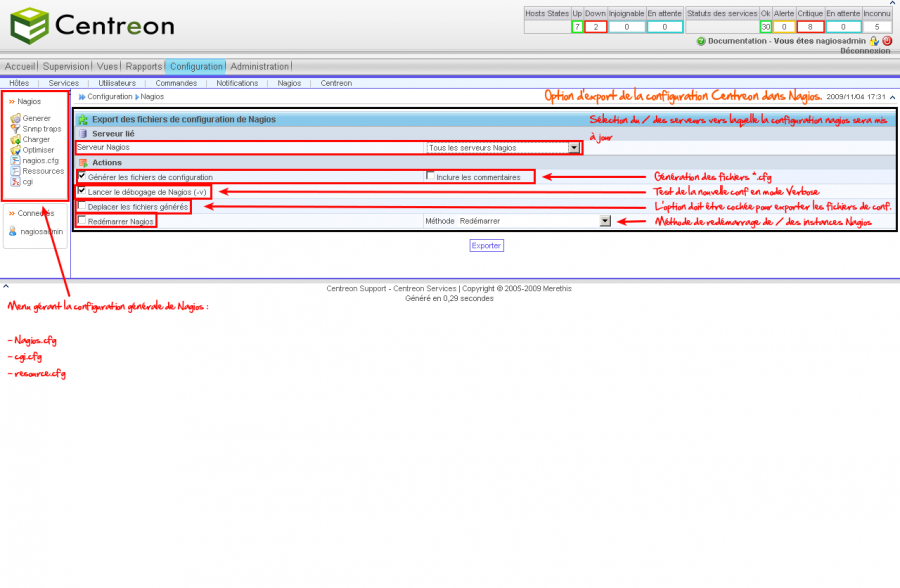Click the green Documentation help icon
Screen dimensions: 900x588
(x=701, y=41)
